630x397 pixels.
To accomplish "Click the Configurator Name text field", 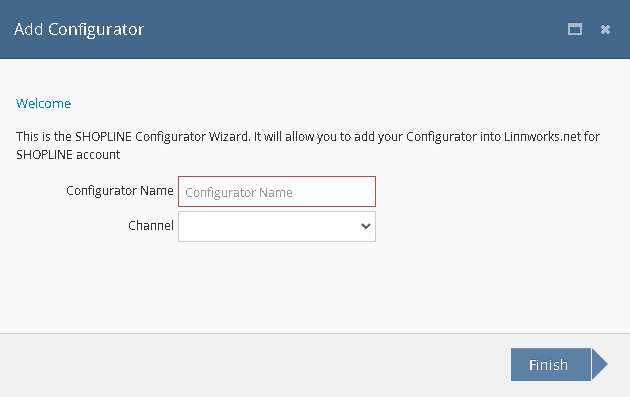I will pos(277,192).
